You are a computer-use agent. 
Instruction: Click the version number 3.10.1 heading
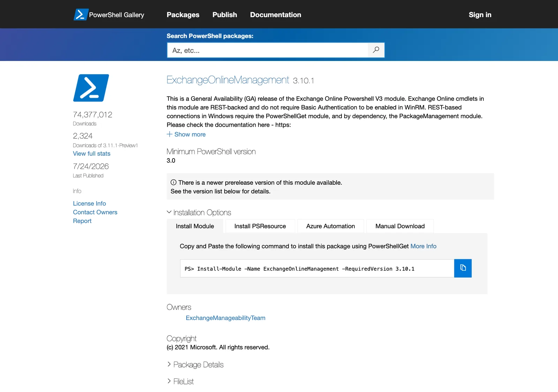pos(303,80)
